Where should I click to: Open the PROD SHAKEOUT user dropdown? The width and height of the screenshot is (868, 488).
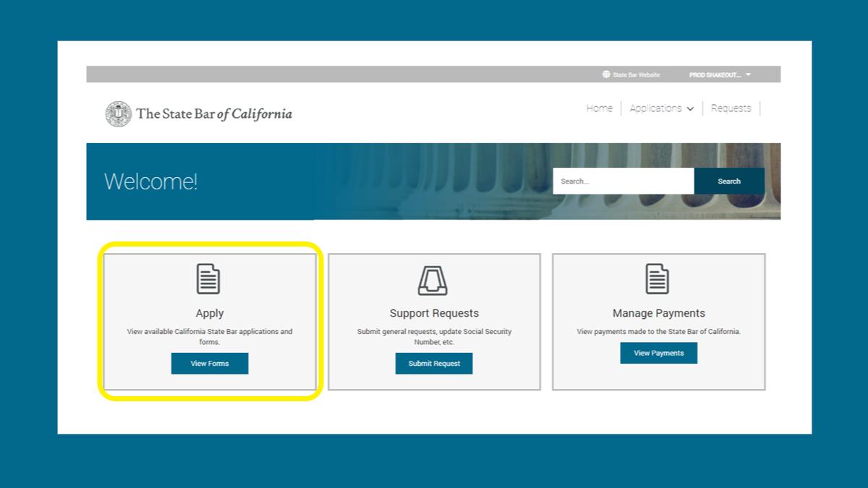click(x=720, y=74)
